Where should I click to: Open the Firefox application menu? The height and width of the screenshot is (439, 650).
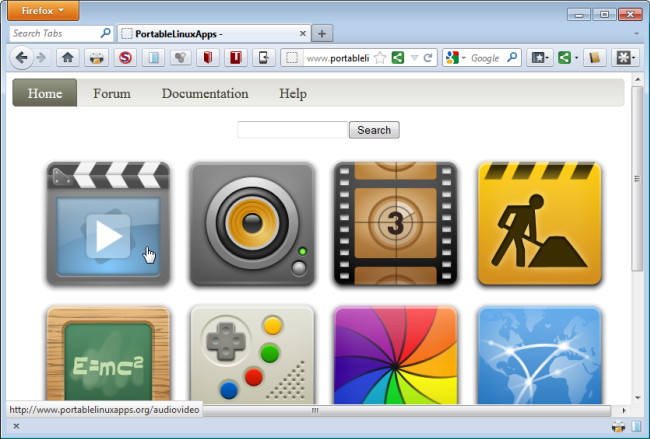pos(43,10)
